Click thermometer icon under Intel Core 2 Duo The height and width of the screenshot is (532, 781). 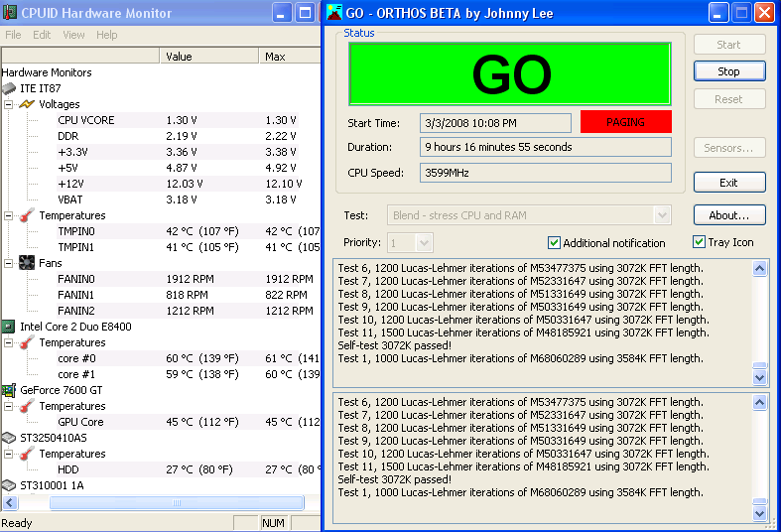[27, 342]
